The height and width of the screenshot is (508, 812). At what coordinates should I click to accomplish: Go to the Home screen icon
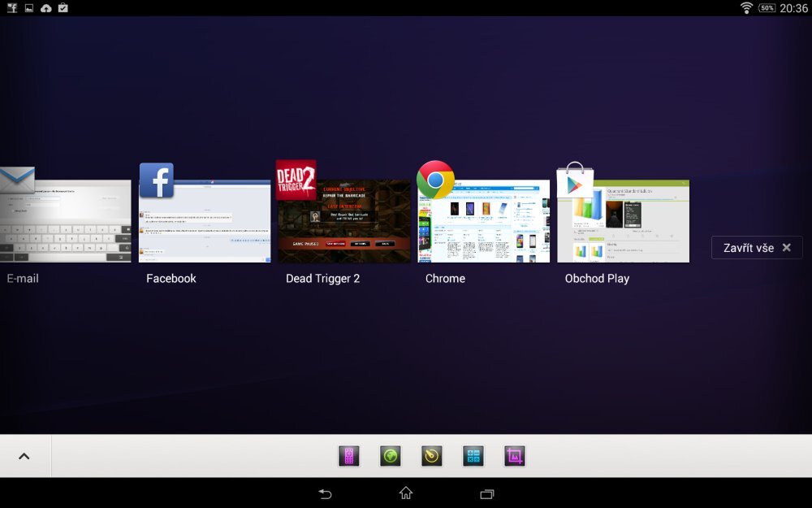(x=405, y=493)
